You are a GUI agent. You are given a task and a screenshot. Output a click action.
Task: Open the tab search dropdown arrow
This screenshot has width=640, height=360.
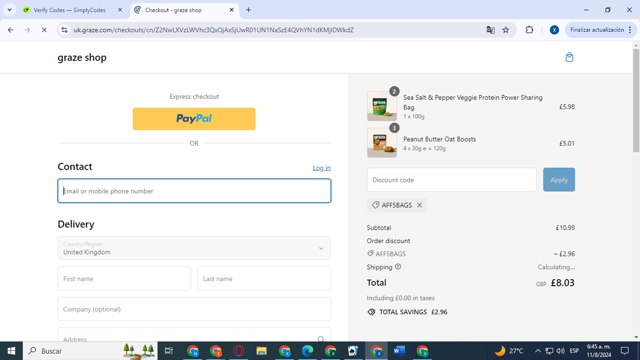tap(9, 10)
